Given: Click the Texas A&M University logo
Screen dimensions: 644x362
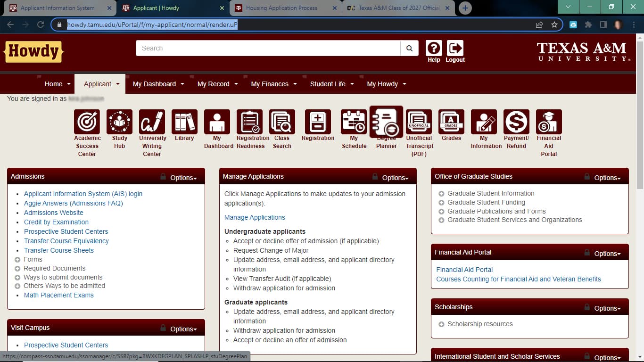Looking at the screenshot, I should pyautogui.click(x=583, y=52).
